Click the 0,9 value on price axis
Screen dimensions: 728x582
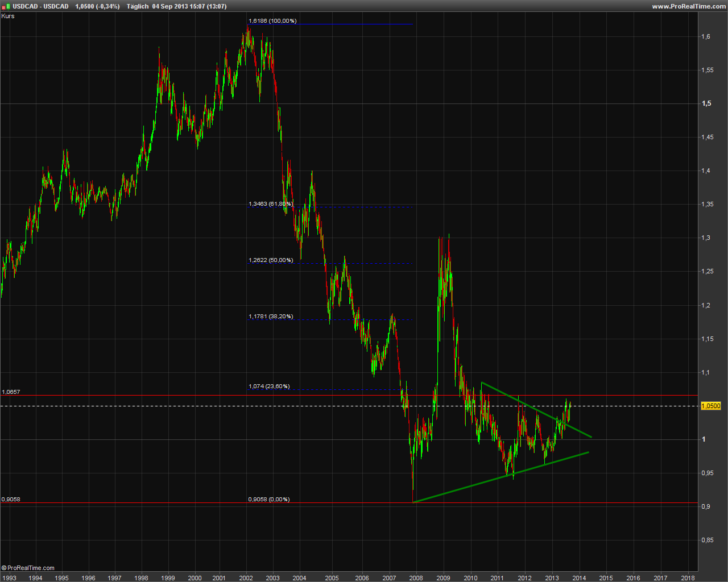(706, 506)
